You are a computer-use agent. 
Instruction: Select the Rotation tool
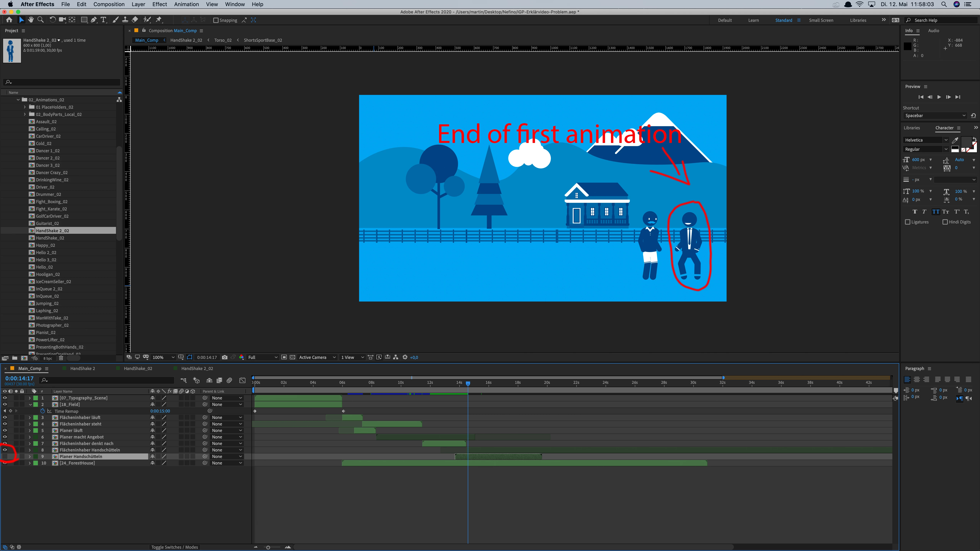pos(52,20)
